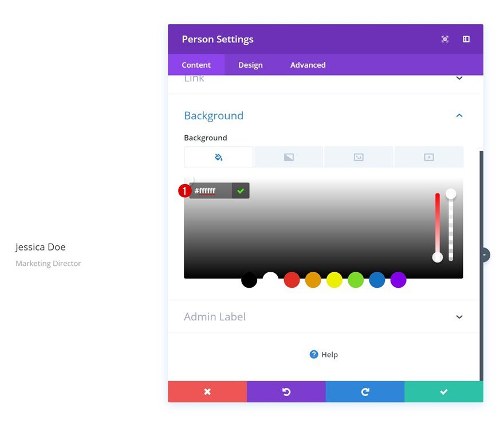Click the snap/focus icon in Person Settings header
The height and width of the screenshot is (423, 504).
(x=444, y=39)
